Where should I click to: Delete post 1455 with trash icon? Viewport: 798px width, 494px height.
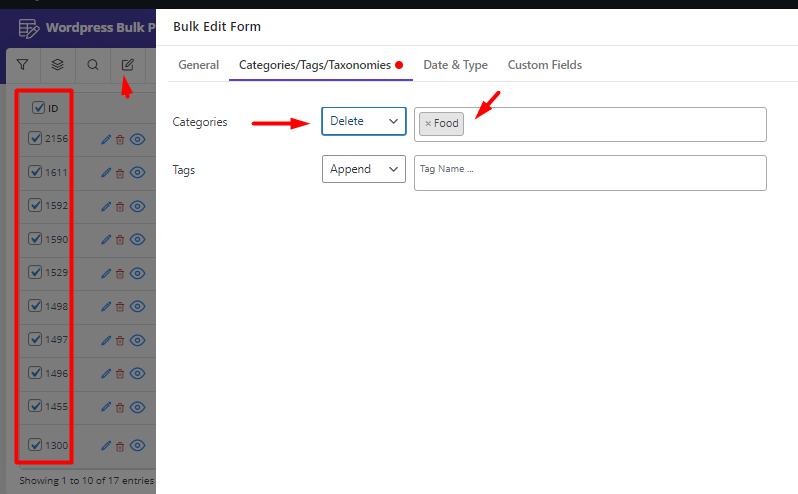pos(120,408)
